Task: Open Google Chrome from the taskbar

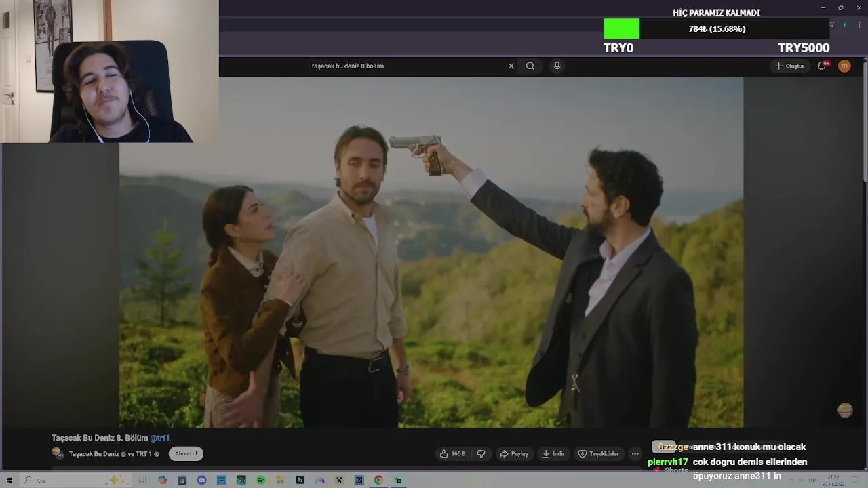Action: click(x=378, y=480)
